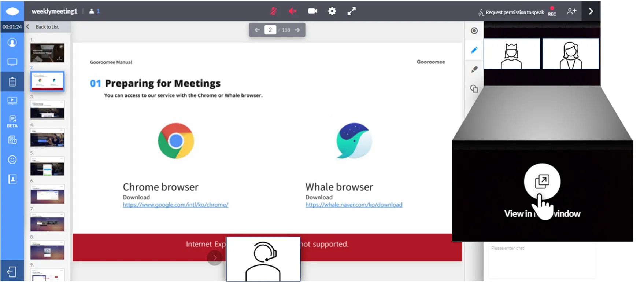Select the laser pointer tool
644x282 pixels.
pos(474,31)
